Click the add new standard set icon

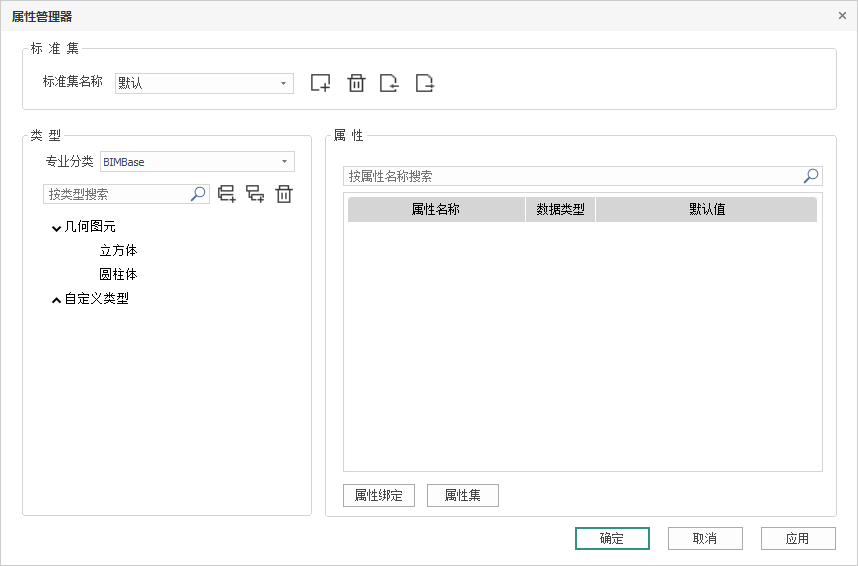coord(320,83)
